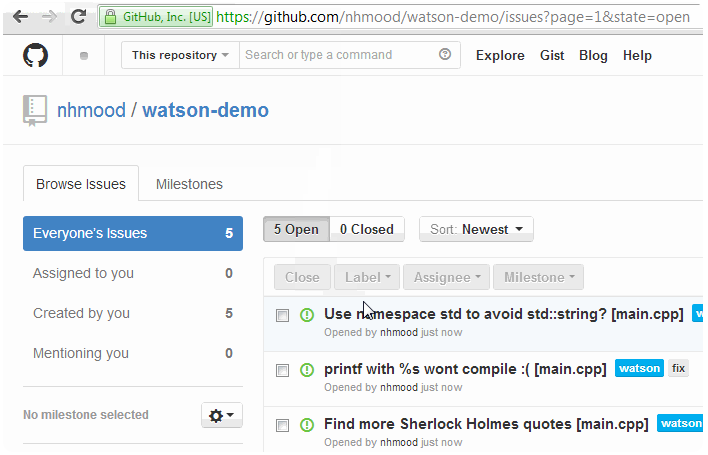Check the 'Use namespace std' issue checkbox
Screen dimensions: 708x455
tap(283, 315)
